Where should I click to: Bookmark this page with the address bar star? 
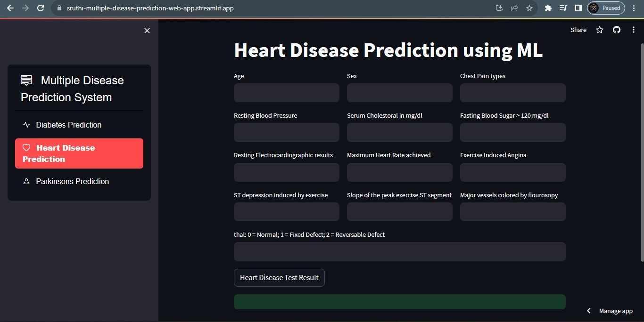529,8
